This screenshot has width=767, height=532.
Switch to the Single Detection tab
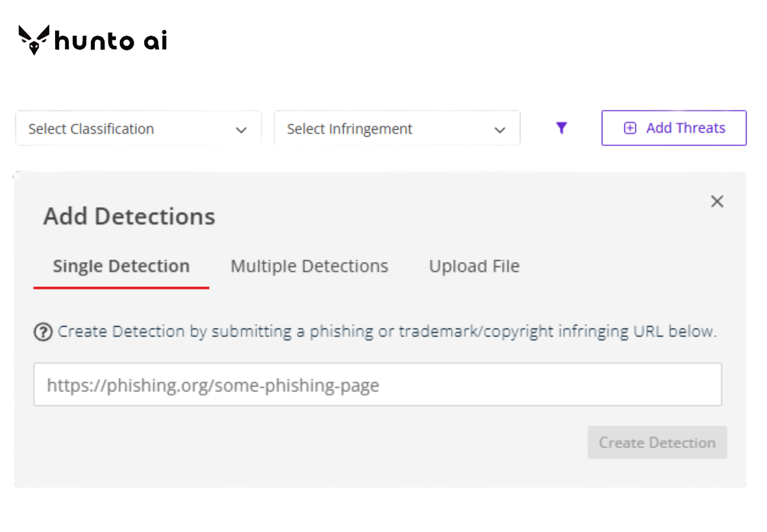(121, 266)
